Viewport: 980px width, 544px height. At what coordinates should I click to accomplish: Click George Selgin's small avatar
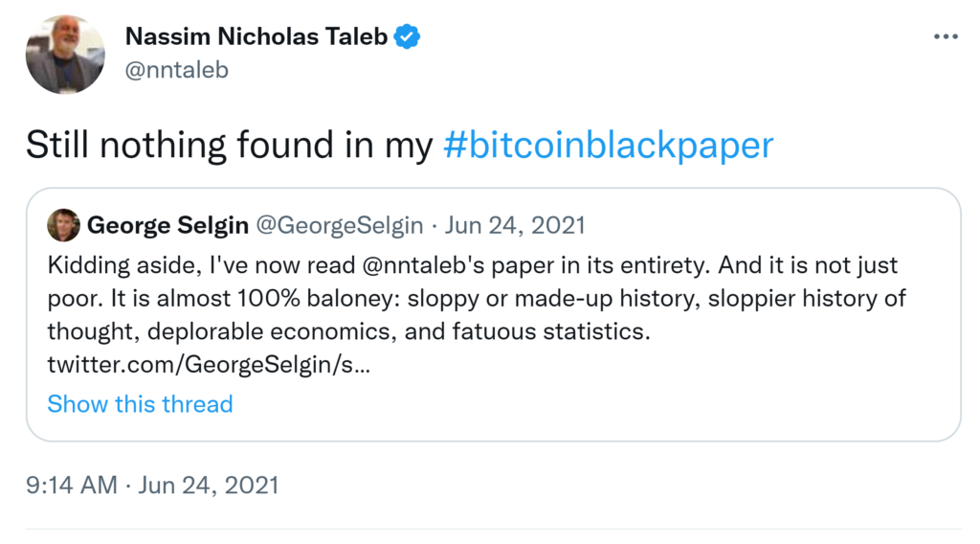pos(63,225)
